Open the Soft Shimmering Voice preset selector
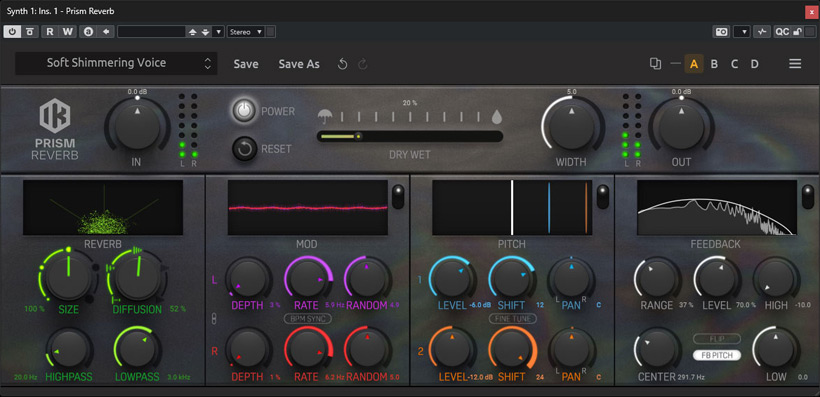 (x=116, y=63)
